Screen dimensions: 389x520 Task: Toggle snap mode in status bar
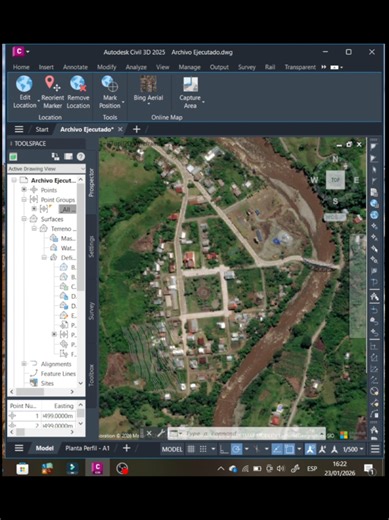(203, 449)
